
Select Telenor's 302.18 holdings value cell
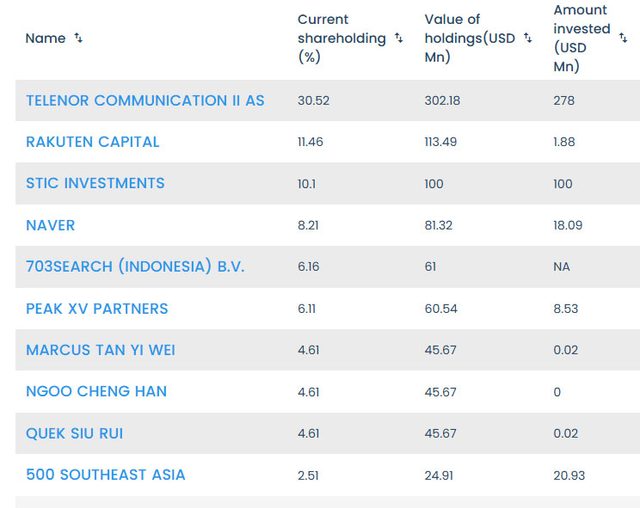pos(445,100)
